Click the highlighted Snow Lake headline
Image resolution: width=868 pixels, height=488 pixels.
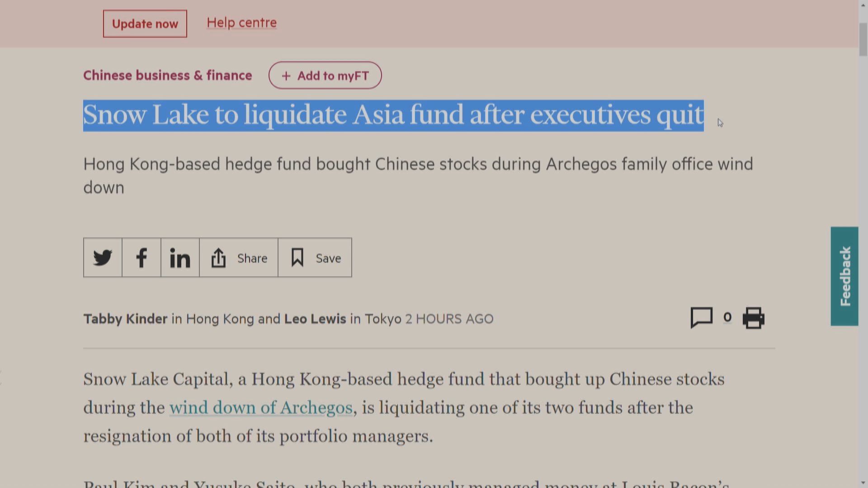(393, 115)
